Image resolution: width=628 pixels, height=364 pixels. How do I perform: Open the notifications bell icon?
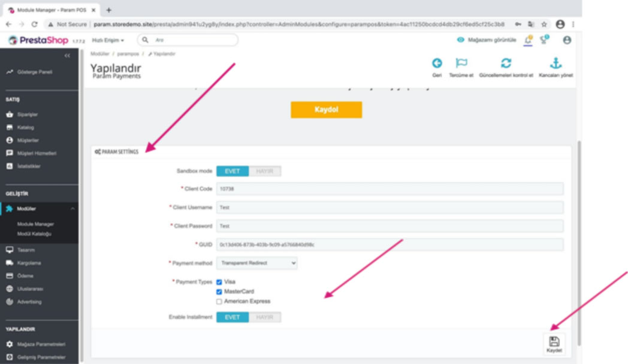pyautogui.click(x=529, y=40)
